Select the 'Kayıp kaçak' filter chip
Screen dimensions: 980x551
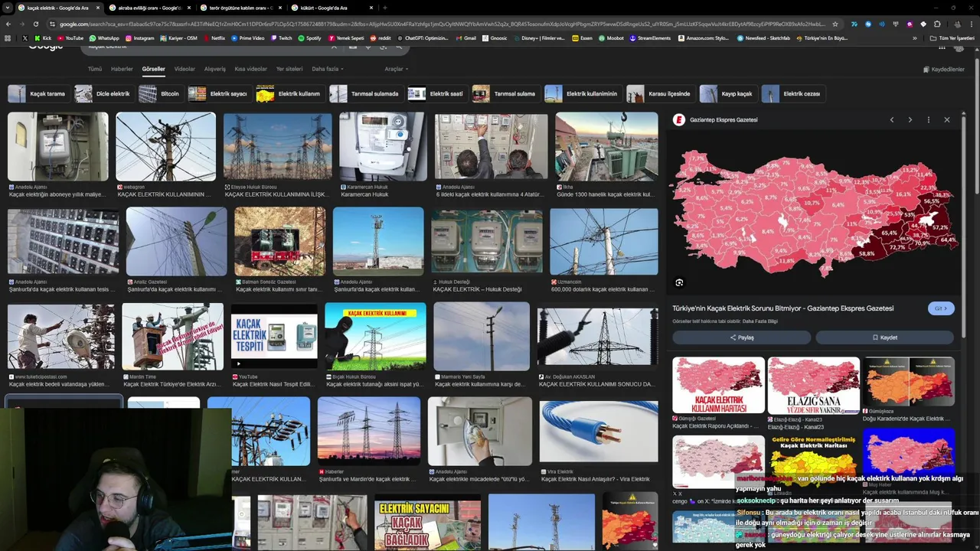coord(728,93)
